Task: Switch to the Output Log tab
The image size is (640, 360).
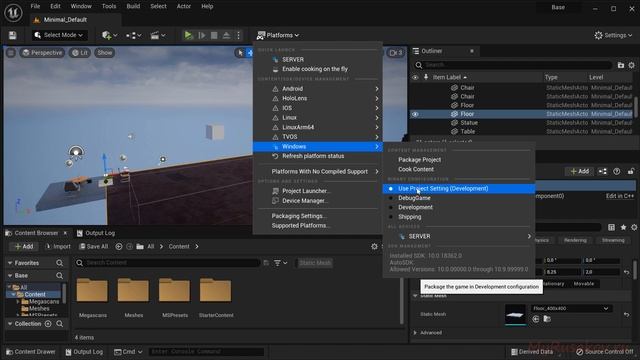Action: [x=96, y=233]
